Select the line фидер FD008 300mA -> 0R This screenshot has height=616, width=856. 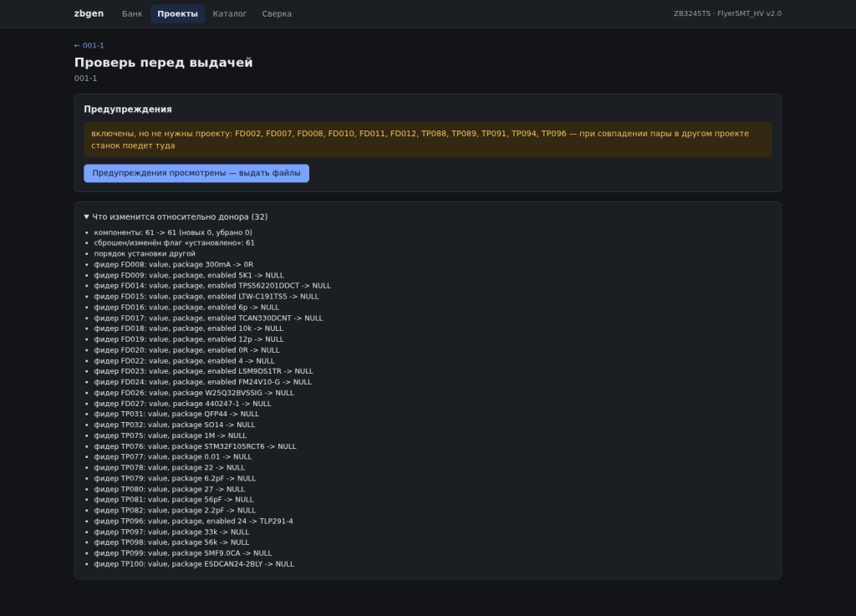pyautogui.click(x=174, y=265)
